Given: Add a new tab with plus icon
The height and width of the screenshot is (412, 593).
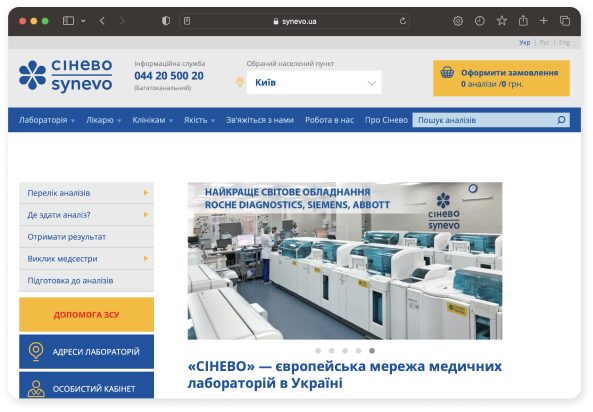Looking at the screenshot, I should pos(543,21).
